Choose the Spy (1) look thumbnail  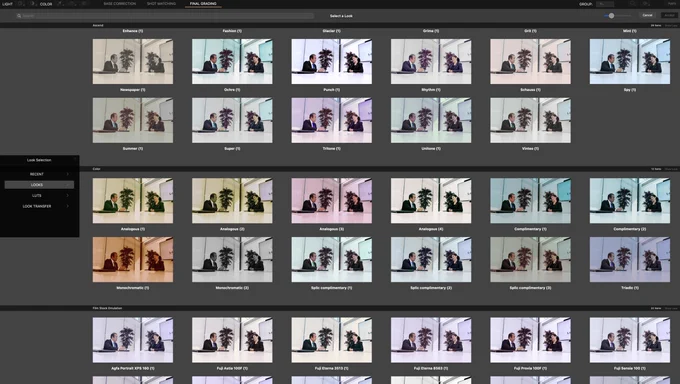[630, 61]
